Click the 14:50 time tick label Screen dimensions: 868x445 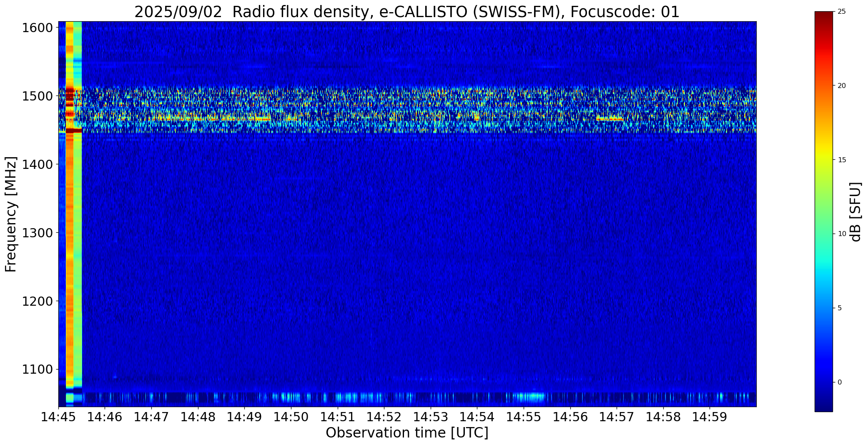(x=291, y=417)
